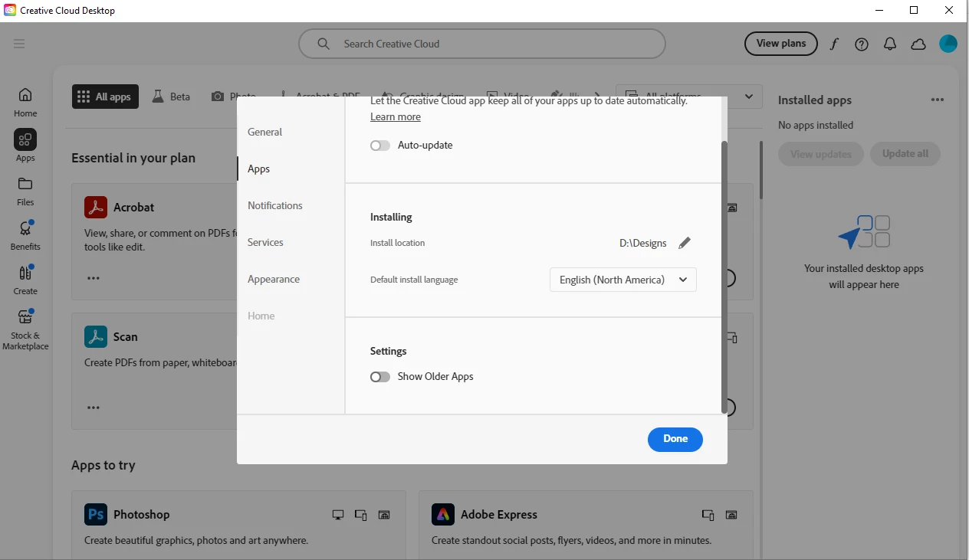Select Appearance preferences tab

(274, 279)
